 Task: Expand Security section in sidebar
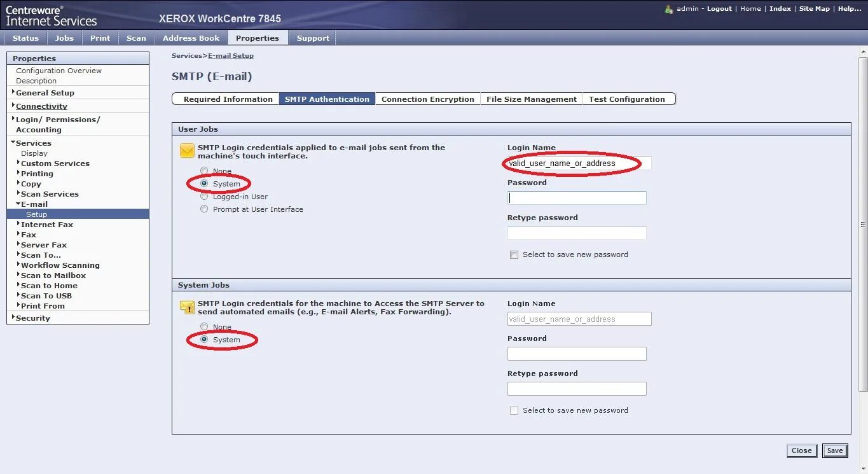point(13,317)
